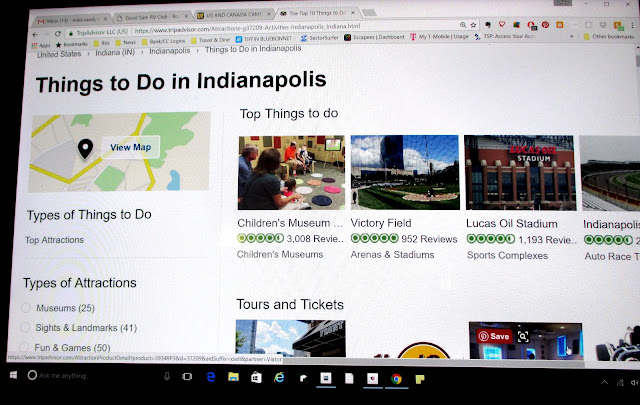Show hidden system tray icons
Screen dimensions: 640x405
point(604,383)
